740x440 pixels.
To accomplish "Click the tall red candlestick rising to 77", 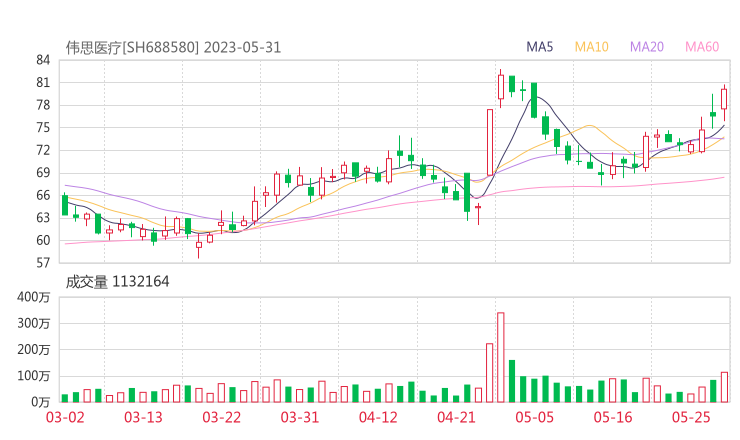I will [x=490, y=143].
